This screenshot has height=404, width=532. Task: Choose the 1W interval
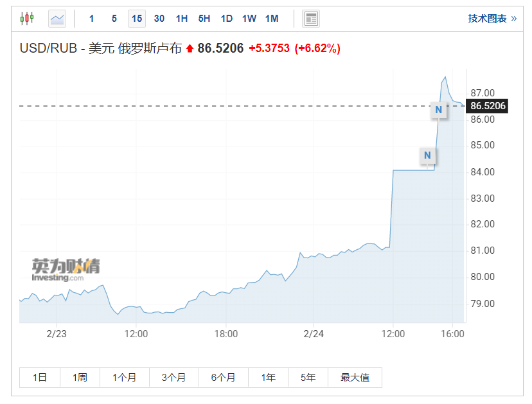[249, 19]
